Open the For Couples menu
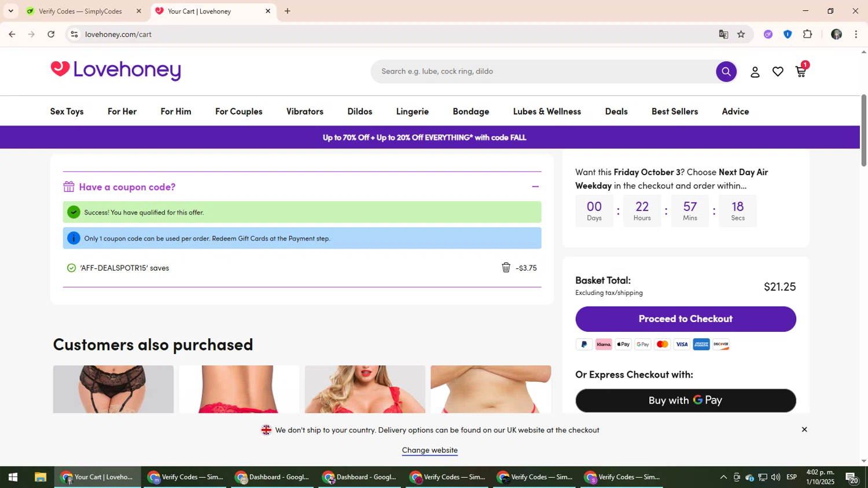Viewport: 868px width, 488px height. [239, 112]
